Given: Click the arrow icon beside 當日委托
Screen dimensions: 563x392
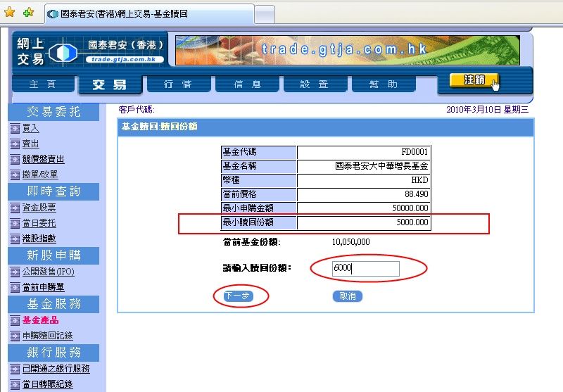Looking at the screenshot, I should tap(15, 224).
